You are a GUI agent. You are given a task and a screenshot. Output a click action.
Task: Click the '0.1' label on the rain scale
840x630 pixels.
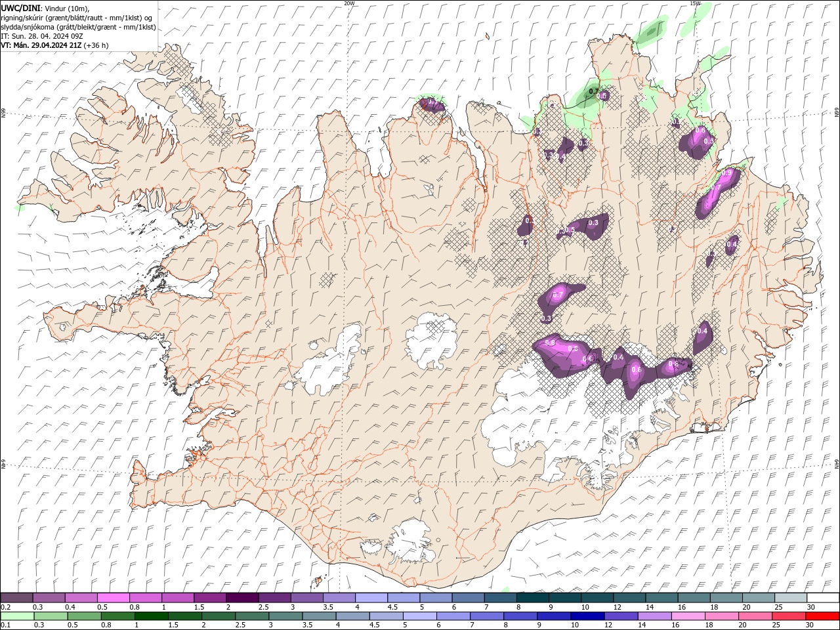pyautogui.click(x=6, y=625)
